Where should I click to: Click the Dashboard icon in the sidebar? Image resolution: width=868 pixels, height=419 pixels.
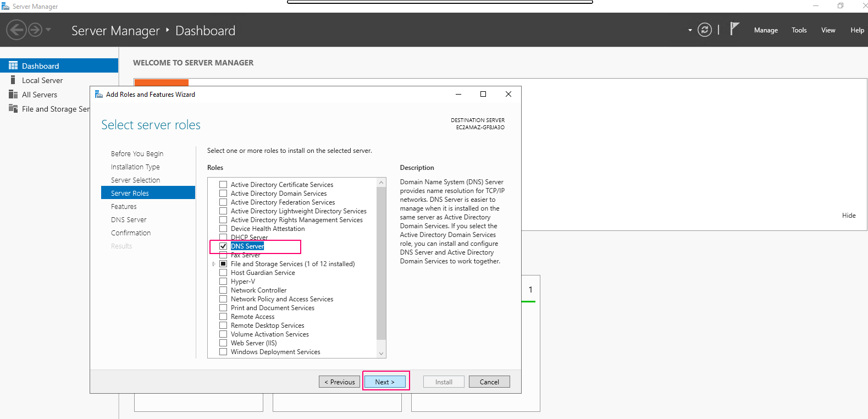click(x=13, y=65)
